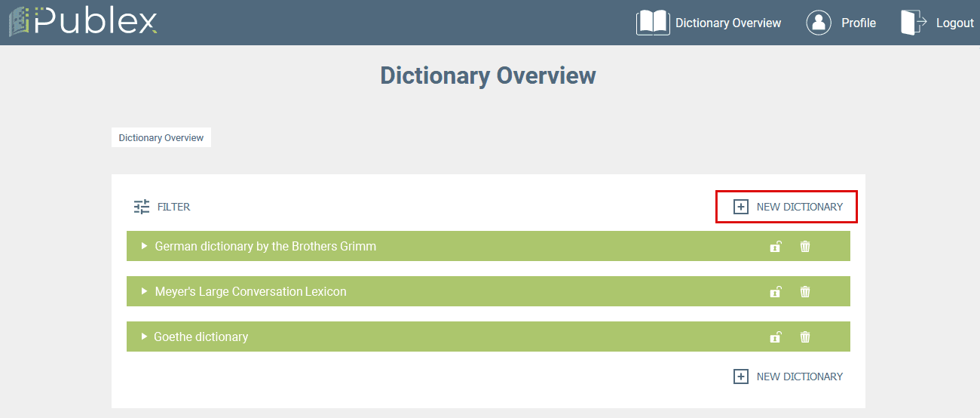
Task: Click the Profile avatar icon
Action: 819,23
